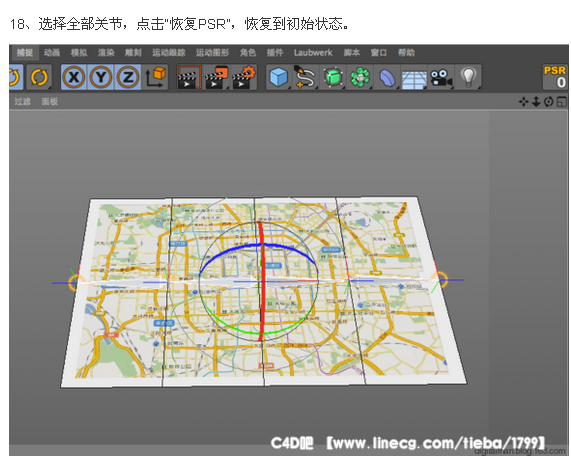This screenshot has width=571, height=460.
Task: Select the Rotate tool in toolbar
Action: point(39,77)
